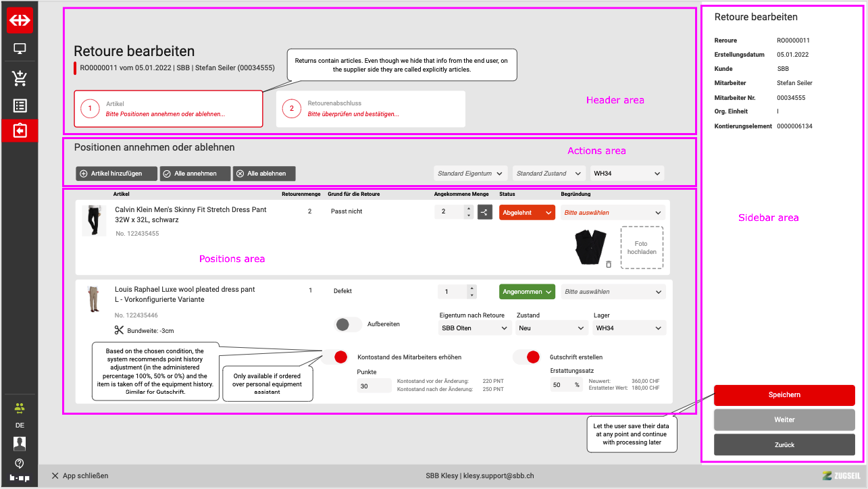
Task: Open the Zustand Neu dropdown
Action: [551, 328]
